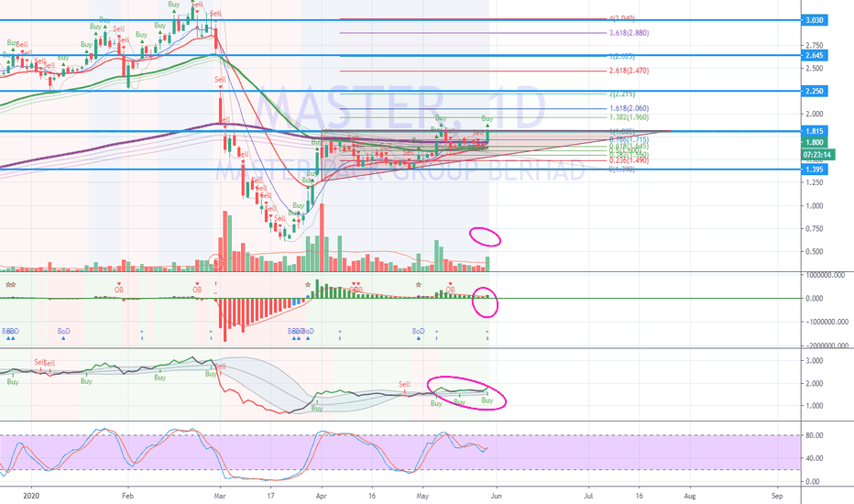Click the Jul label on time axis

[x=588, y=496]
